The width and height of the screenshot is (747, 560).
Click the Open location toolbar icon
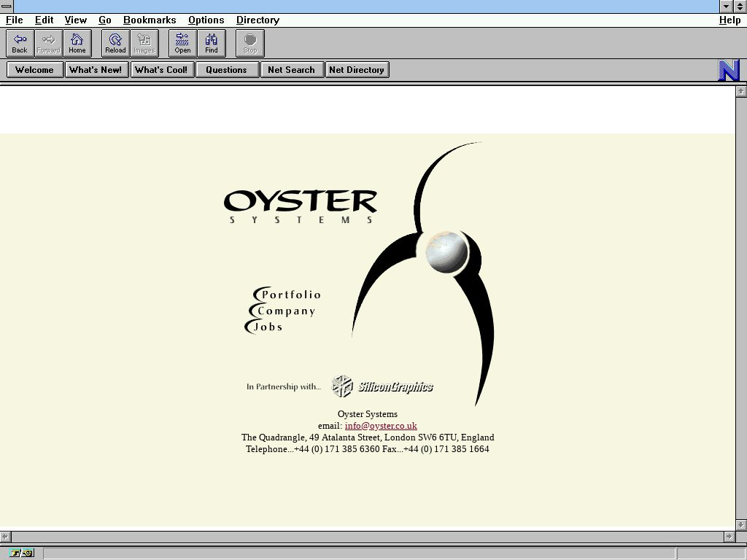[x=182, y=43]
